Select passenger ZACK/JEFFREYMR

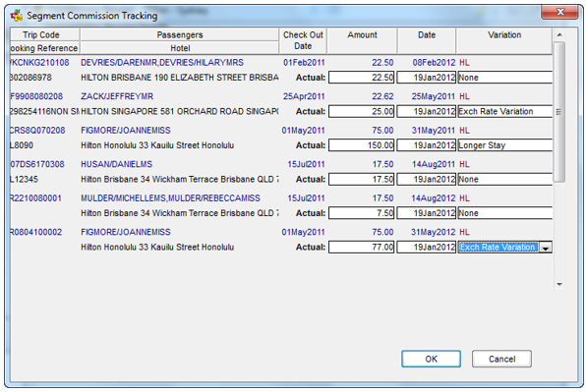(x=117, y=96)
